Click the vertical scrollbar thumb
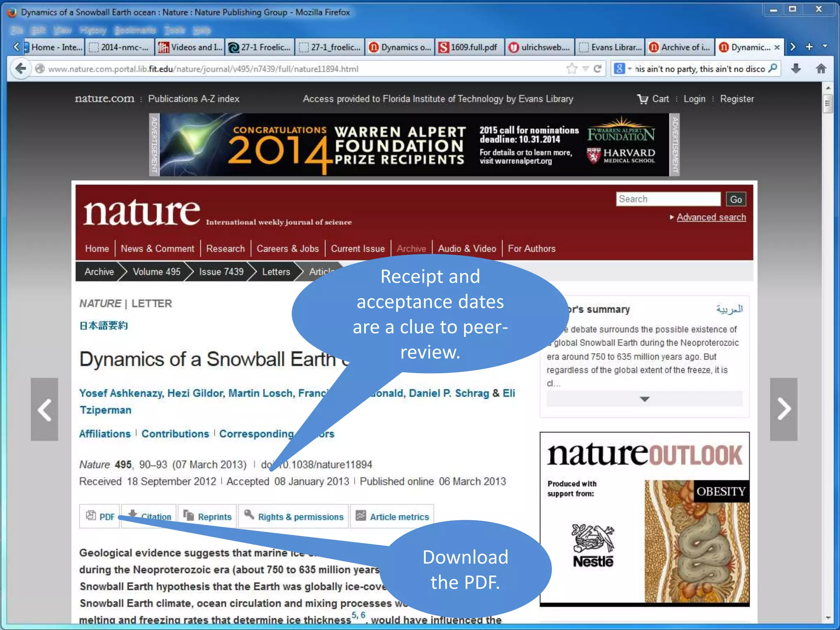This screenshot has width=840, height=630. [828, 104]
